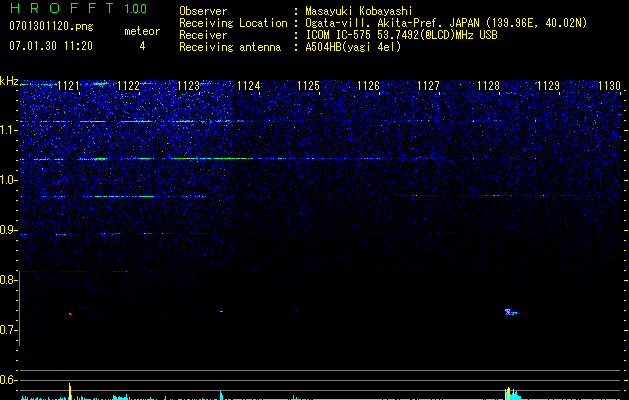The height and width of the screenshot is (400, 629).
Task: Click the meteor count value 4
Action: (142, 46)
